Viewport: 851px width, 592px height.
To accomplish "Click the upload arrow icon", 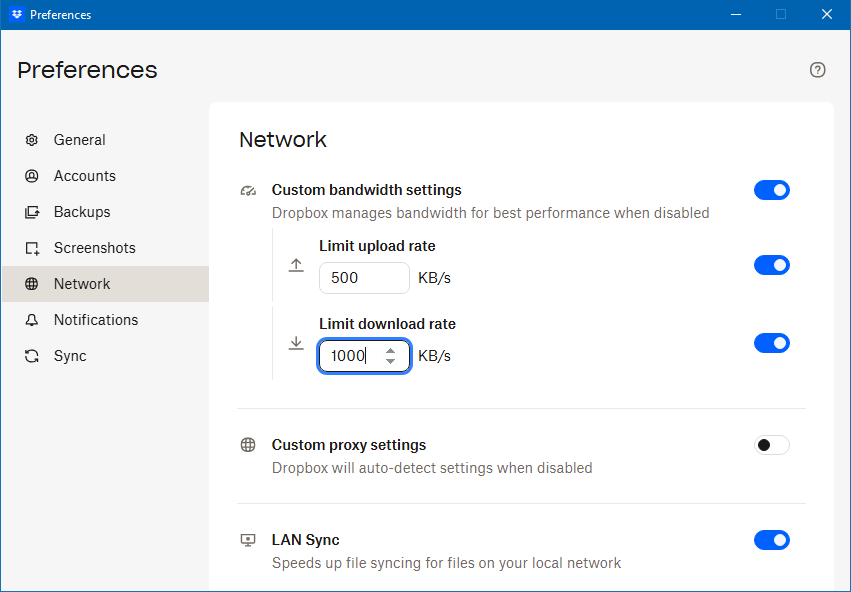I will tap(296, 265).
